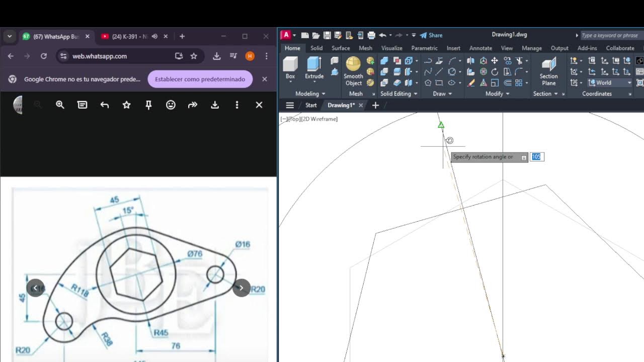Click the star icon in WhatsApp viewer
The width and height of the screenshot is (644, 362).
(x=126, y=105)
